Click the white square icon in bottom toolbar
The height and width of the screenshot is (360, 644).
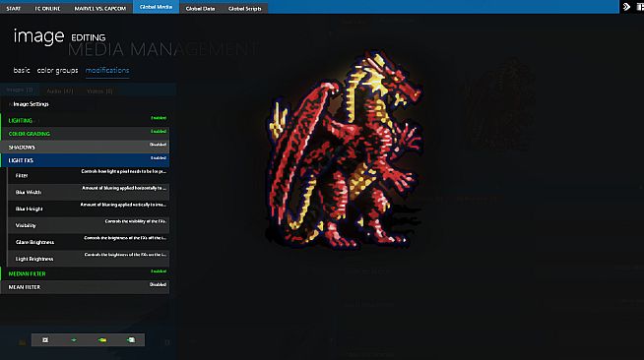pyautogui.click(x=45, y=340)
